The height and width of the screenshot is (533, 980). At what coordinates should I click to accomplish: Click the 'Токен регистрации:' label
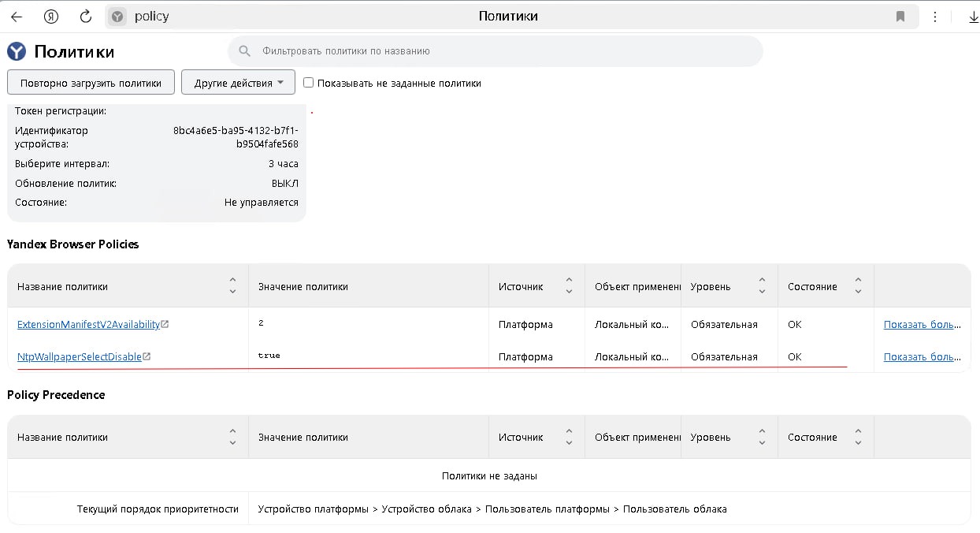tap(61, 111)
